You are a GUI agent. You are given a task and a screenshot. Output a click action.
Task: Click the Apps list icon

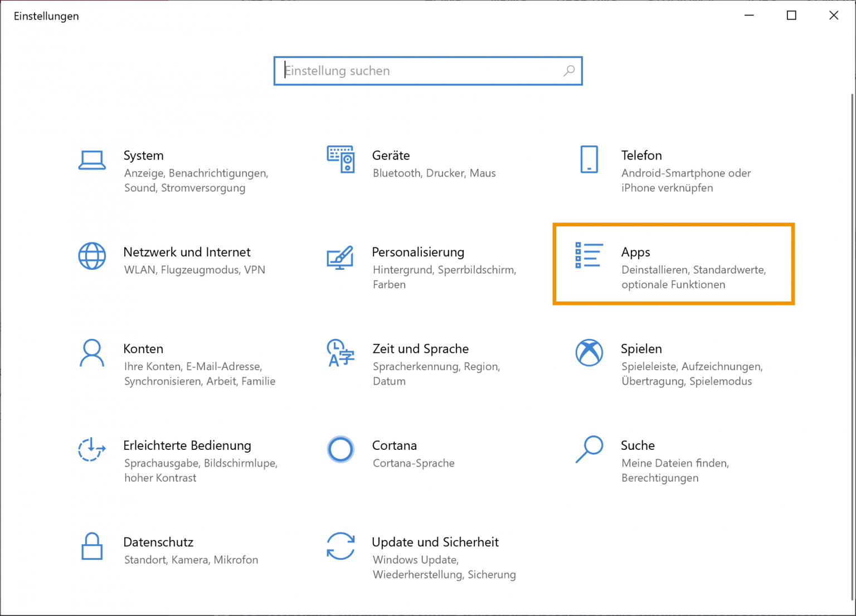(x=589, y=255)
